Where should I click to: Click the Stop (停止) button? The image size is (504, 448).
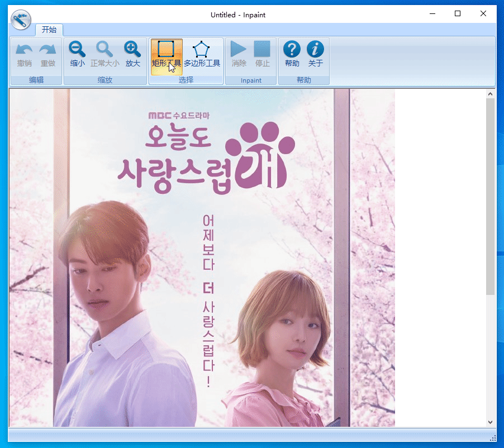(x=262, y=55)
